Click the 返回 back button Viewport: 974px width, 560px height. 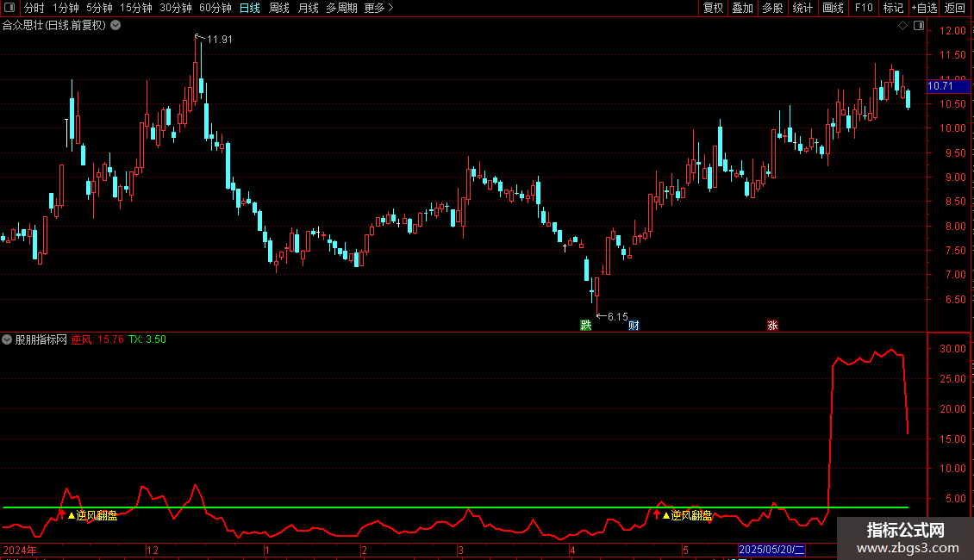click(955, 8)
